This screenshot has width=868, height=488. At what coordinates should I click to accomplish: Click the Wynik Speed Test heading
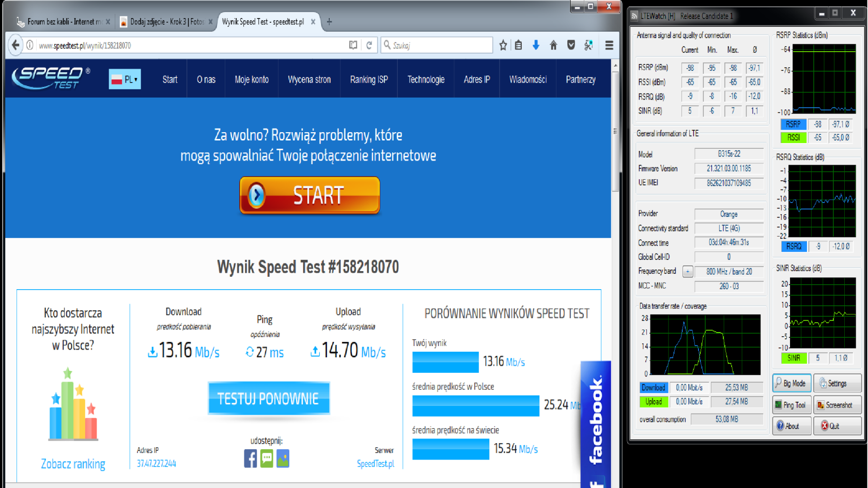pyautogui.click(x=308, y=267)
